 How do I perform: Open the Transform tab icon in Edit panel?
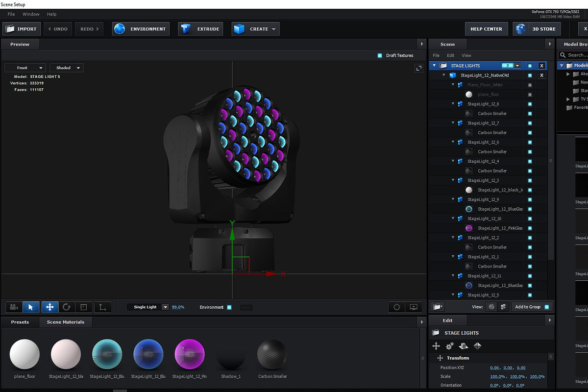[x=436, y=346]
